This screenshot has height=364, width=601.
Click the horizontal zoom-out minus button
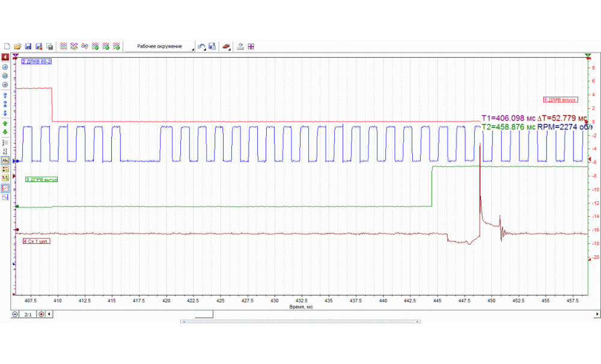[x=15, y=314]
